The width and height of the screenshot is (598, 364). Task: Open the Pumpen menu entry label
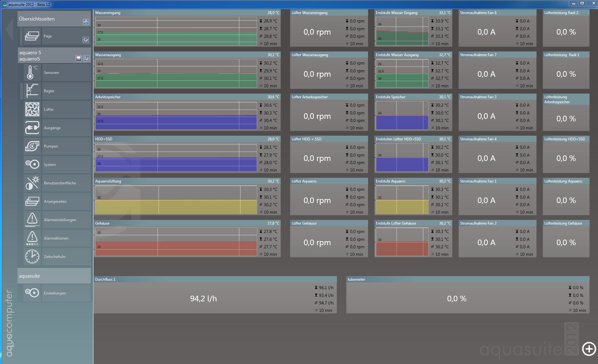coord(51,146)
